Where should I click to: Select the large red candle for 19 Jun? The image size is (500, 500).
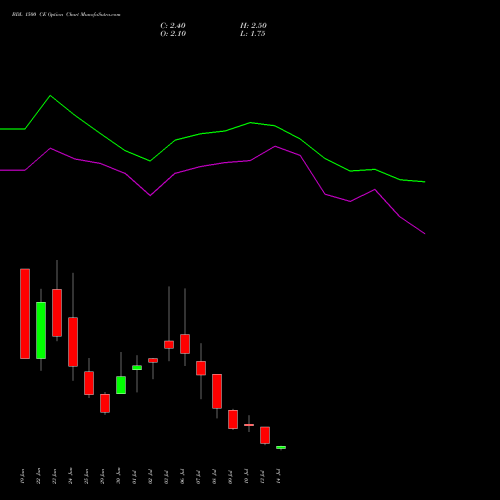click(25, 314)
